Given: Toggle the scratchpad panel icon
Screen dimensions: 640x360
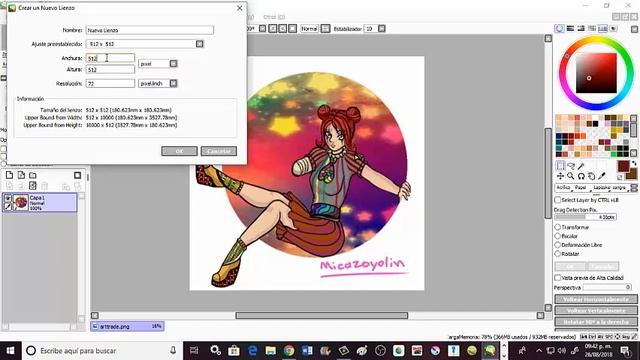Looking at the screenshot, I should (x=613, y=28).
